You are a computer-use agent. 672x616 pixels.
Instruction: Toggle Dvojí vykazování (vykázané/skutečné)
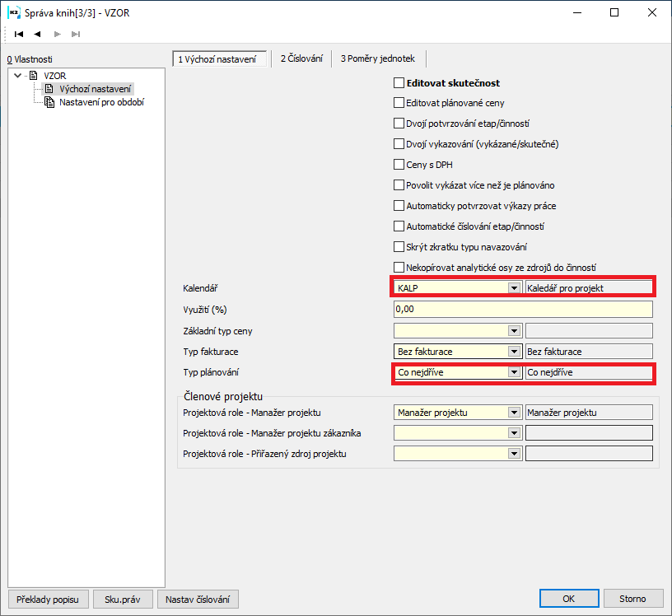pyautogui.click(x=399, y=144)
